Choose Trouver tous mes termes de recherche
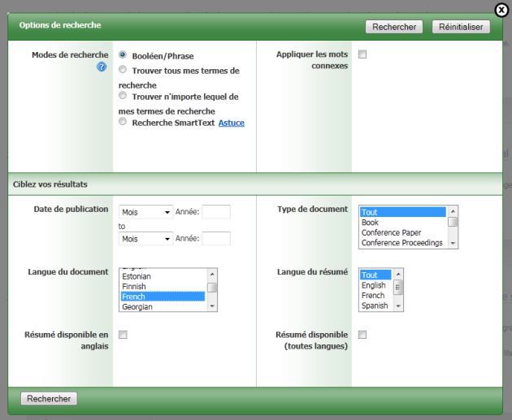This screenshot has width=512, height=420. pyautogui.click(x=123, y=71)
